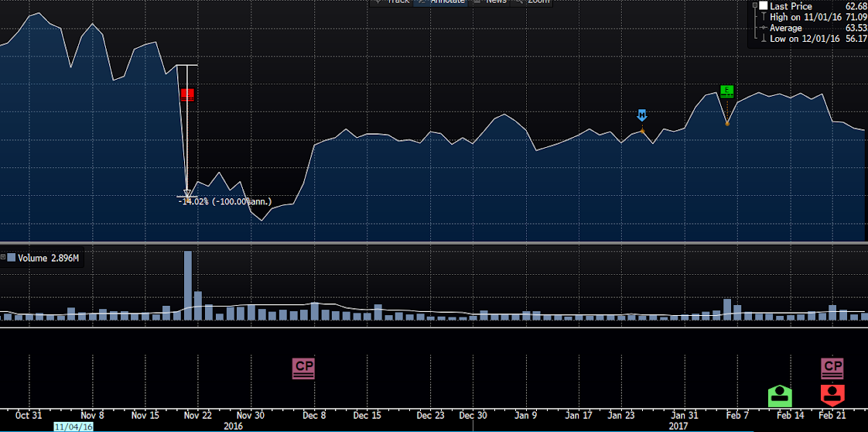The height and width of the screenshot is (432, 868).
Task: Select the Annotate toolbar tab
Action: click(x=440, y=2)
